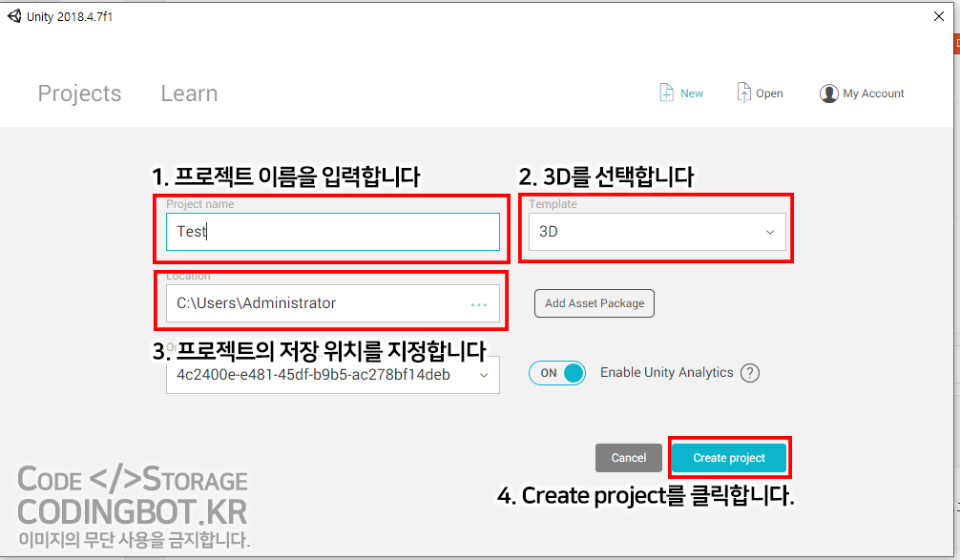Click into the Project name field
The height and width of the screenshot is (560, 960).
click(x=332, y=232)
